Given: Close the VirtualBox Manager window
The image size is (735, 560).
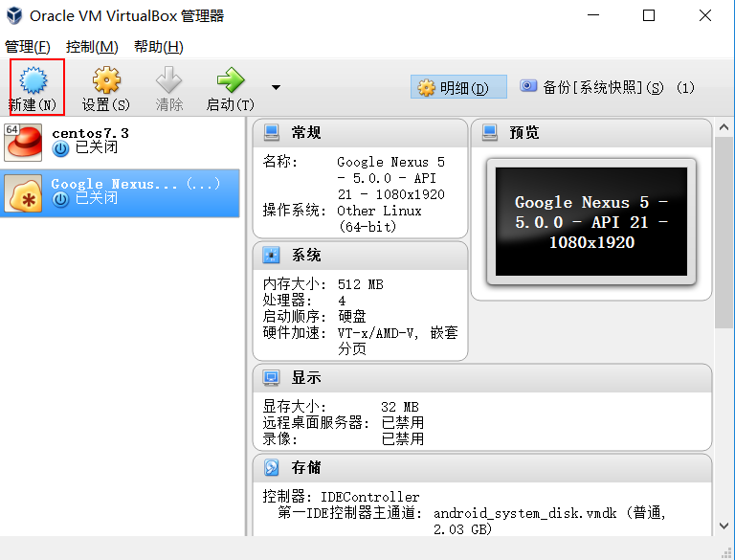Looking at the screenshot, I should pyautogui.click(x=705, y=15).
